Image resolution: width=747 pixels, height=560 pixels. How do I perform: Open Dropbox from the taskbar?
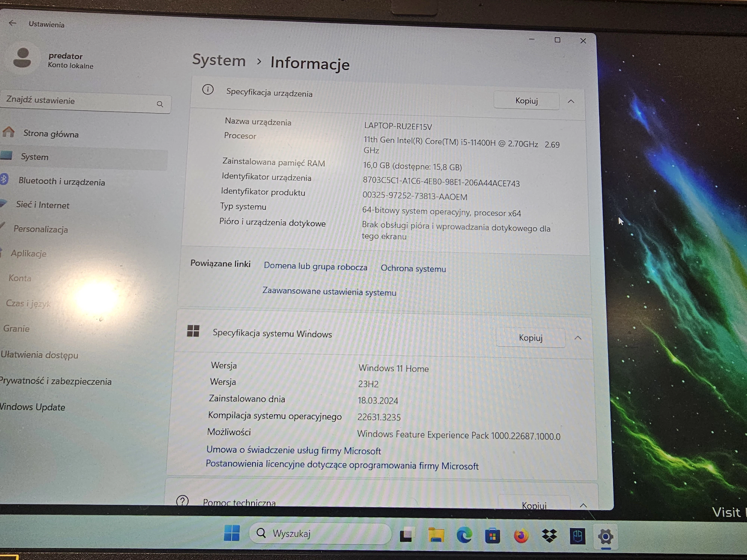(549, 536)
